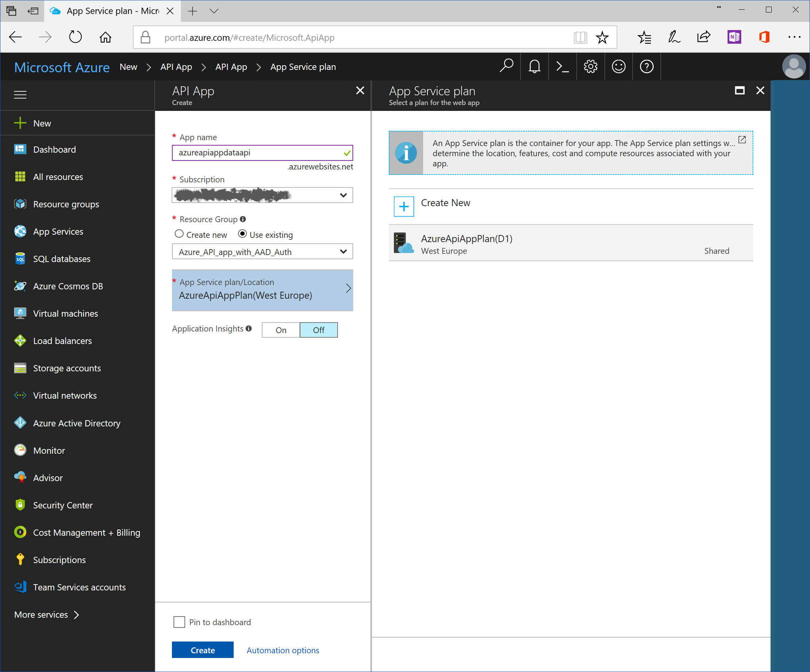Click the App name input field

(x=258, y=153)
